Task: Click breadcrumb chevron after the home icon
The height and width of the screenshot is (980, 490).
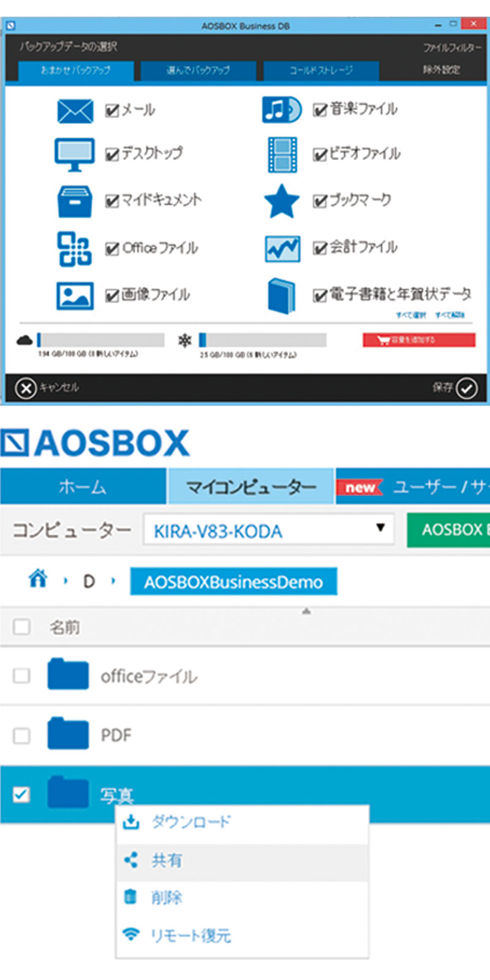Action: click(x=65, y=581)
